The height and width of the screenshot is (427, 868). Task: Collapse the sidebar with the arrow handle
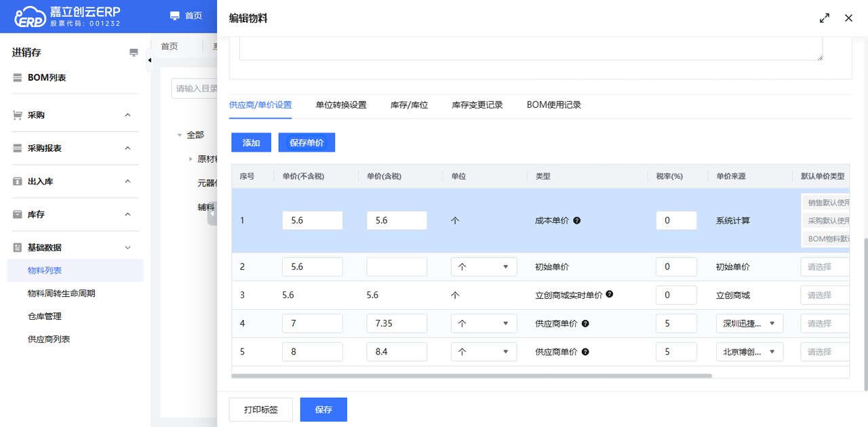(149, 60)
